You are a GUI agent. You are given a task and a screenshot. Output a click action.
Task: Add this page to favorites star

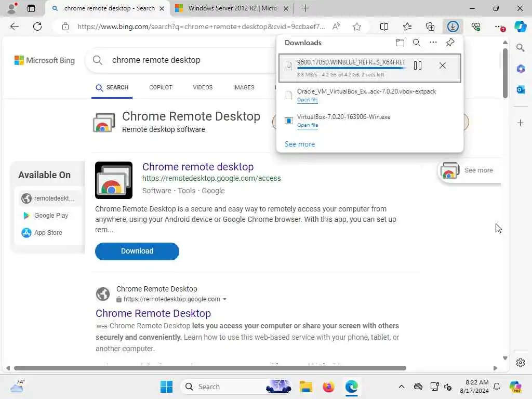click(x=356, y=26)
